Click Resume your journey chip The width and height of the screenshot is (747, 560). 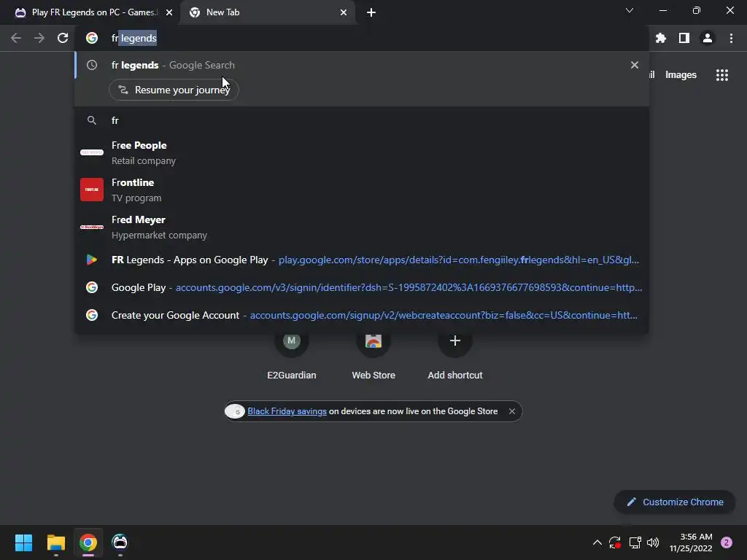point(174,90)
